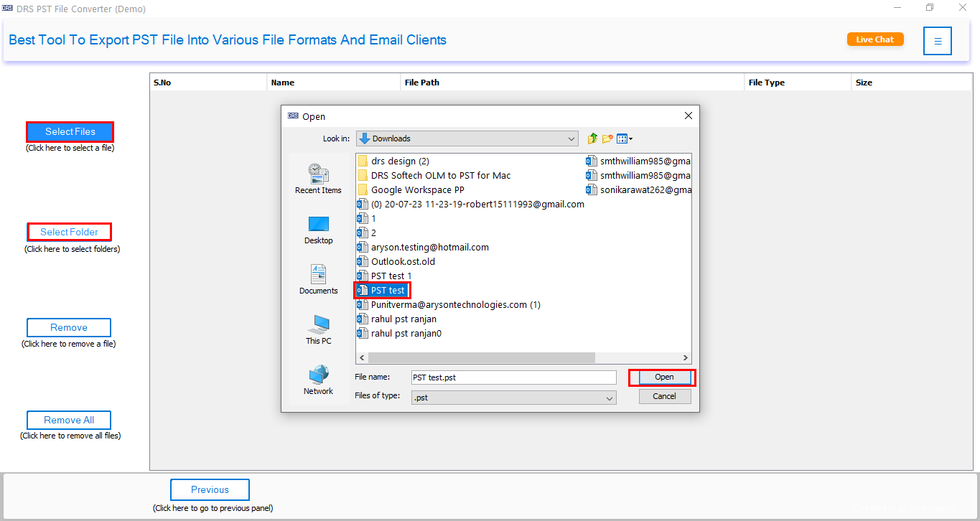This screenshot has height=521, width=980.
Task: Go to This PC in the sidebar
Action: 318,330
